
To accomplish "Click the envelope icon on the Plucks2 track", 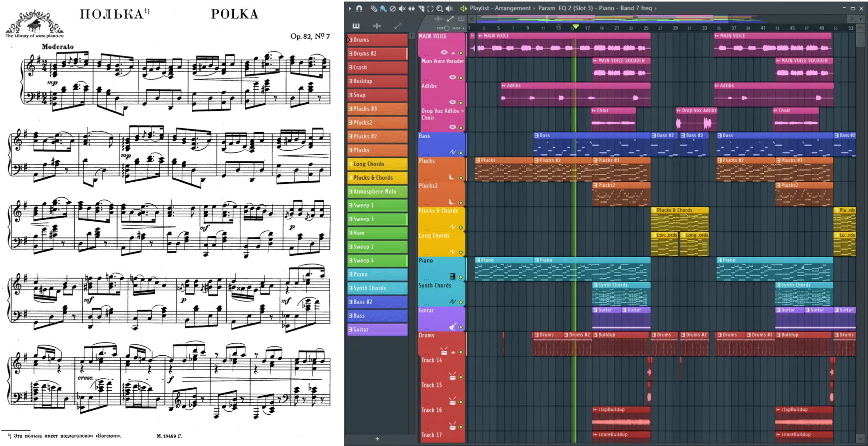I will [x=452, y=201].
